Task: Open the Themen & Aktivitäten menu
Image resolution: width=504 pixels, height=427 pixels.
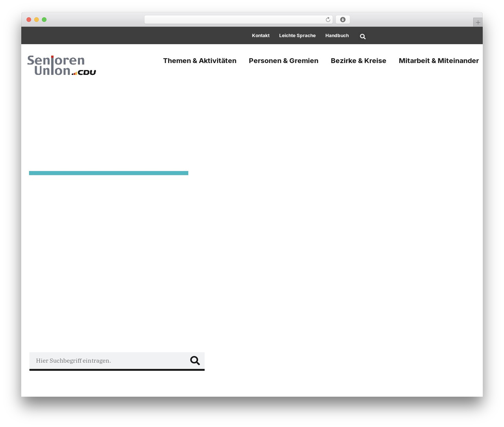Action: click(200, 61)
